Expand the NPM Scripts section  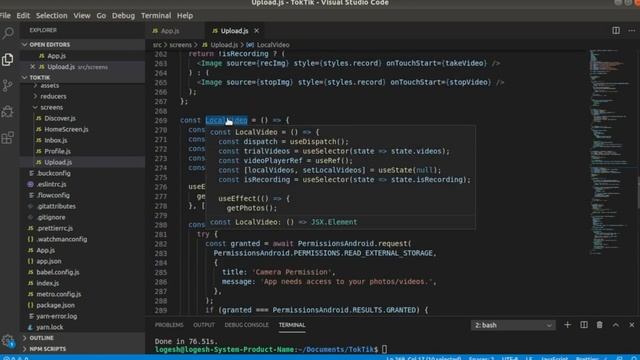point(83,349)
